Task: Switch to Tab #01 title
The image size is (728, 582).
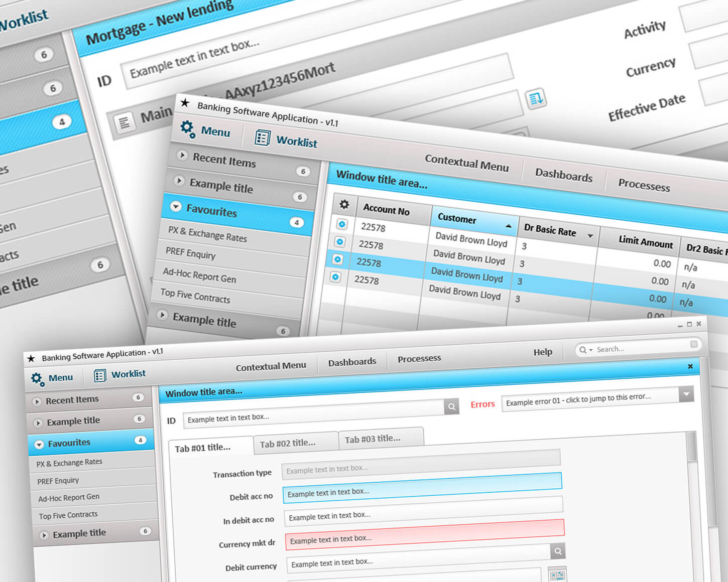Action: [203, 448]
